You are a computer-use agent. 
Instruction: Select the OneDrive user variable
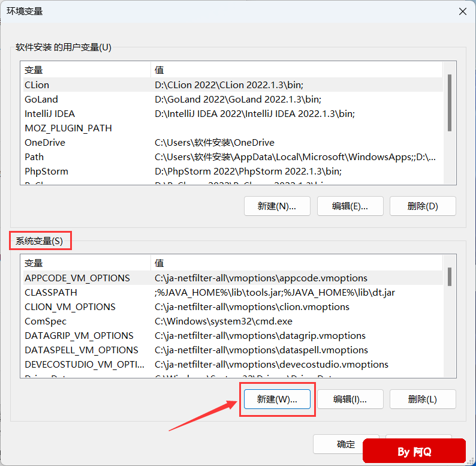tap(233, 143)
